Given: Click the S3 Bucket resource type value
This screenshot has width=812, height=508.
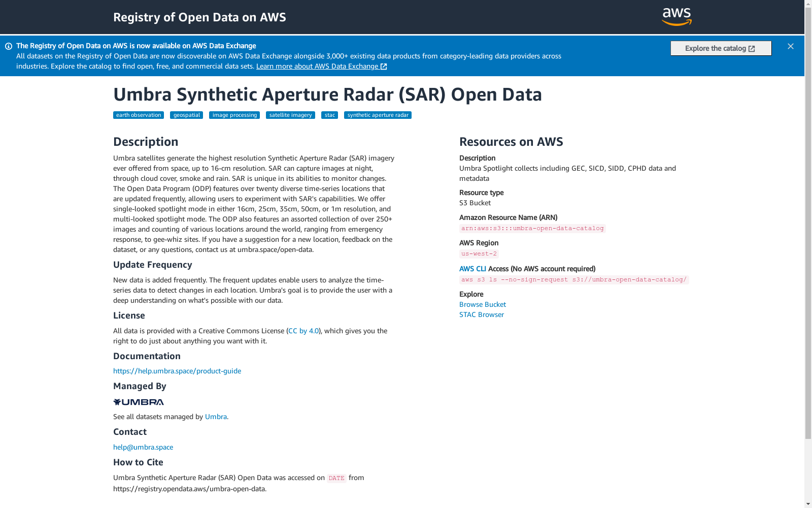Looking at the screenshot, I should pos(475,203).
